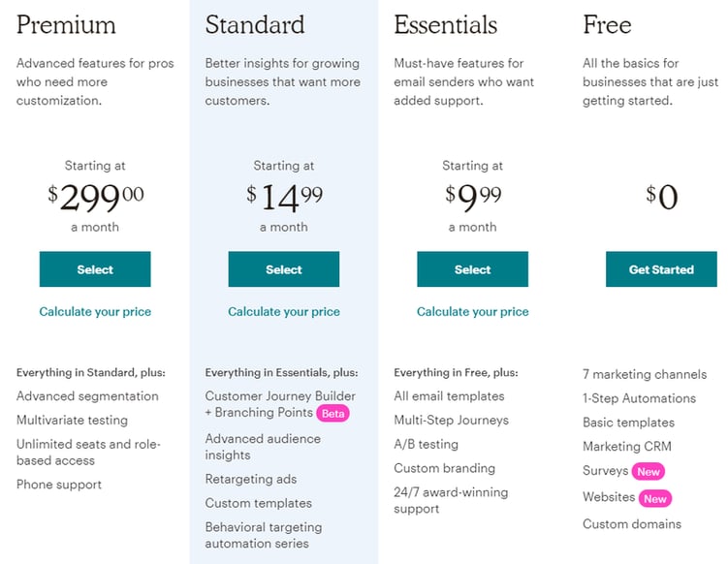Viewport: 728px width, 564px height.
Task: Open Calculate your price under Premium
Action: click(95, 312)
